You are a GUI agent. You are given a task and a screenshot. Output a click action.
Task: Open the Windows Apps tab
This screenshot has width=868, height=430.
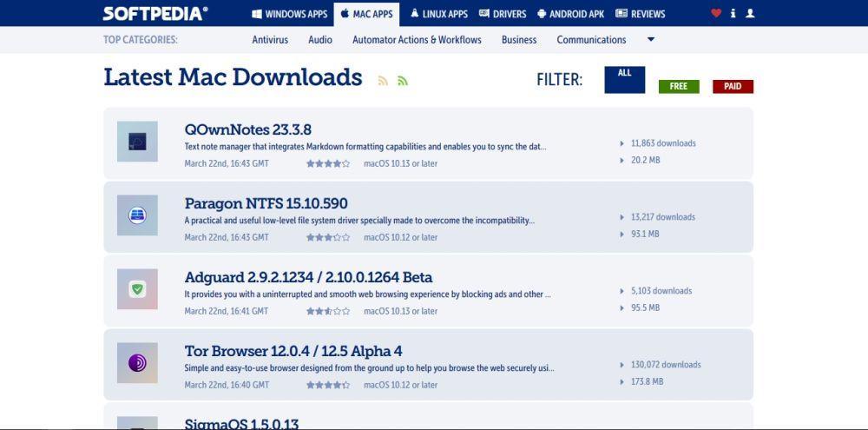[x=290, y=14]
